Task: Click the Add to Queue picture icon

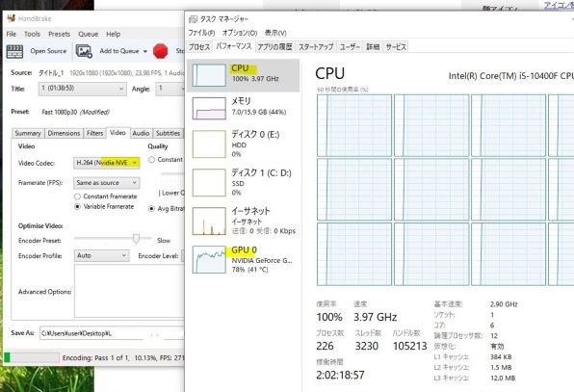Action: pos(84,51)
